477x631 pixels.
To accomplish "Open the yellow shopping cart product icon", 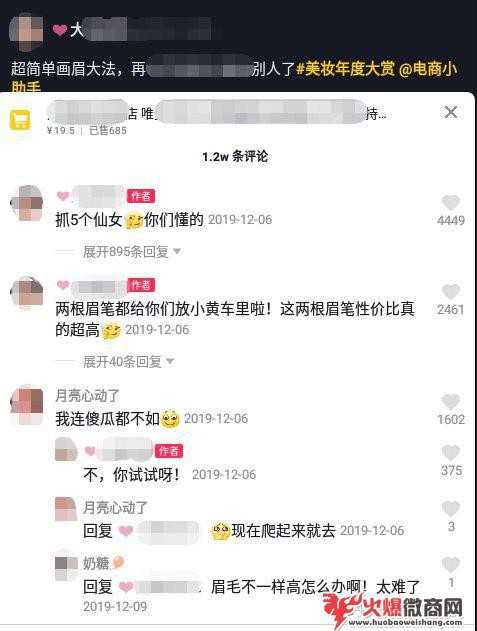I will pyautogui.click(x=20, y=120).
